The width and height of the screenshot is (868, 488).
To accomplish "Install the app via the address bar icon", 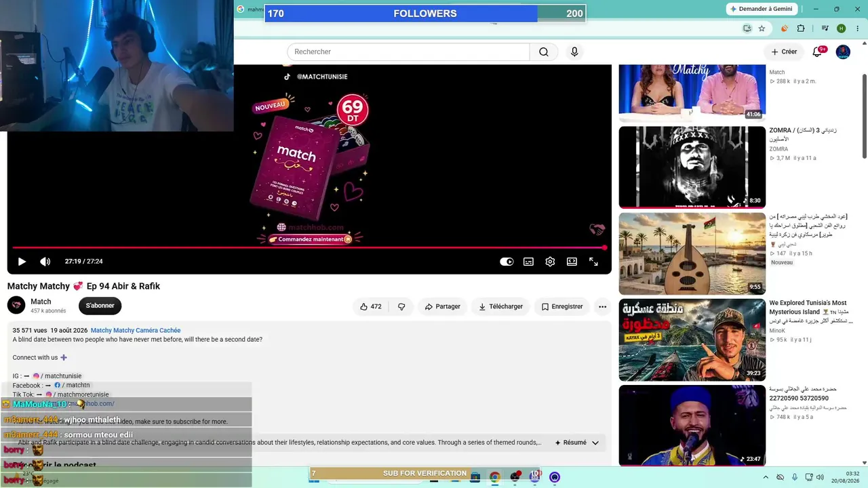I will (747, 28).
